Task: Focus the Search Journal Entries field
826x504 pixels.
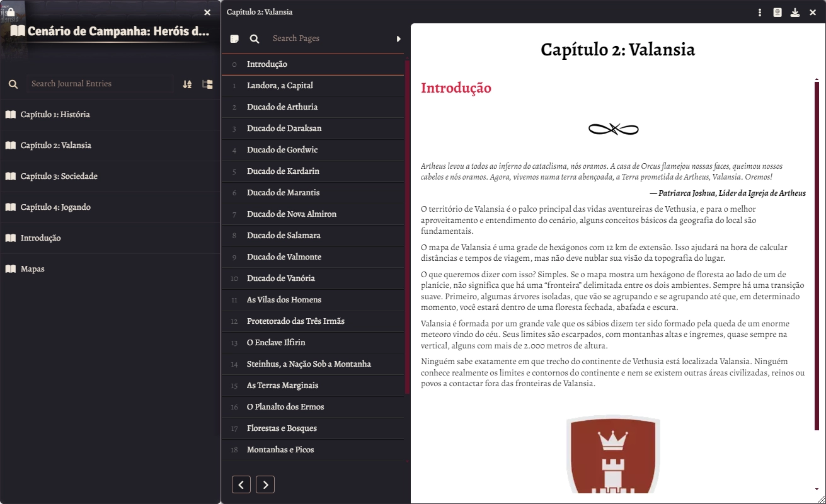Action: (101, 84)
